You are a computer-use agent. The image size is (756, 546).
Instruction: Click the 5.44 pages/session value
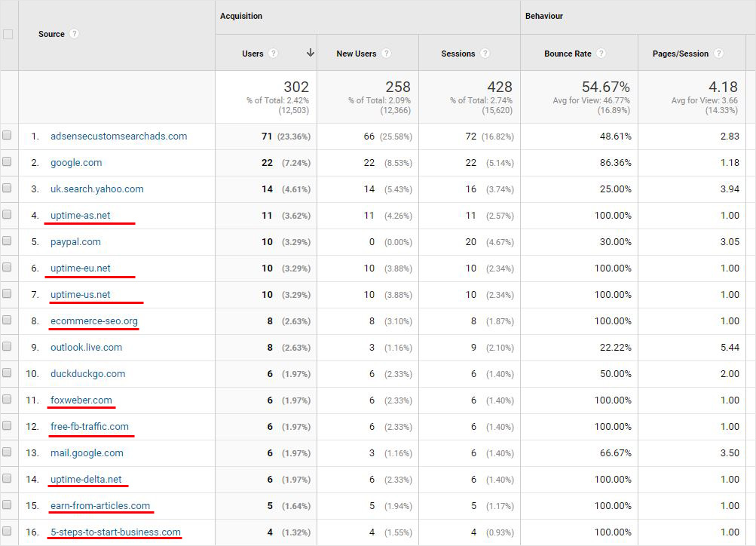pos(730,348)
